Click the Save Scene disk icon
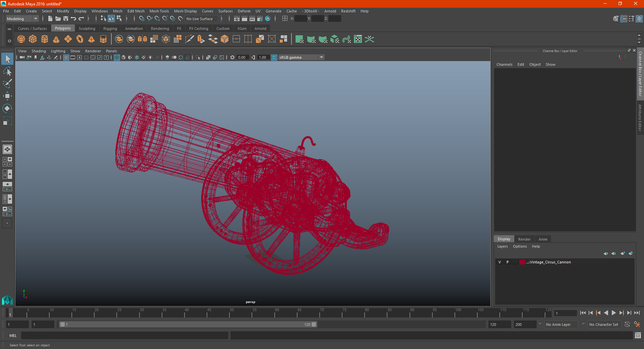This screenshot has width=644, height=349. click(x=66, y=19)
